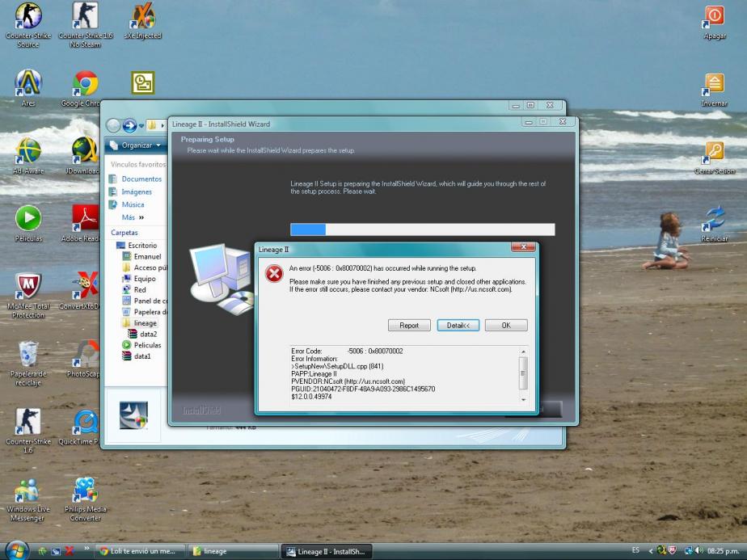This screenshot has width=747, height=560.
Task: Click the ES language indicator
Action: pyautogui.click(x=635, y=550)
